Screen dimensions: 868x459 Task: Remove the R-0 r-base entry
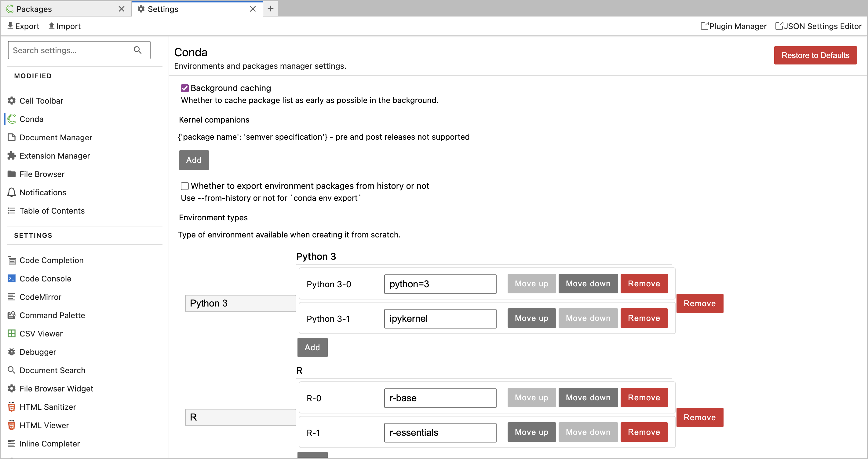[644, 398]
